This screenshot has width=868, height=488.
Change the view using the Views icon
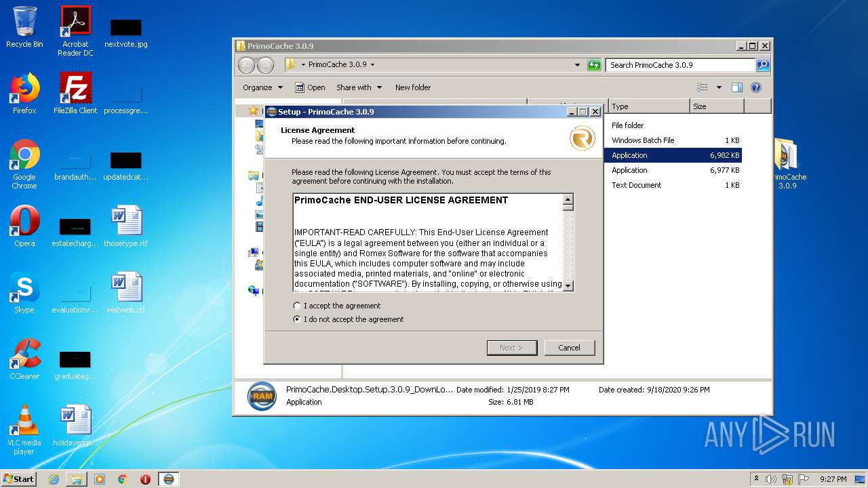pyautogui.click(x=703, y=87)
